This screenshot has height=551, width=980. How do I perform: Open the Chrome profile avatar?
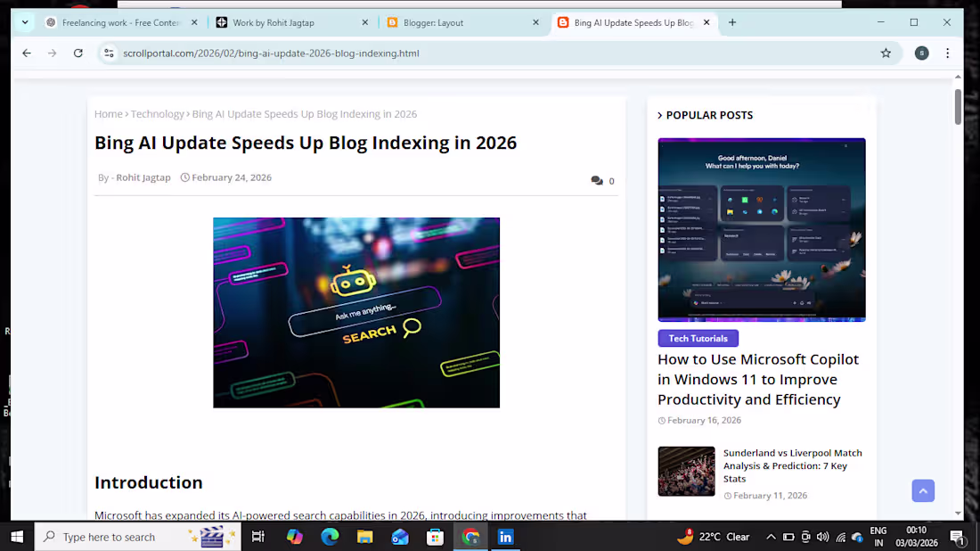coord(922,53)
